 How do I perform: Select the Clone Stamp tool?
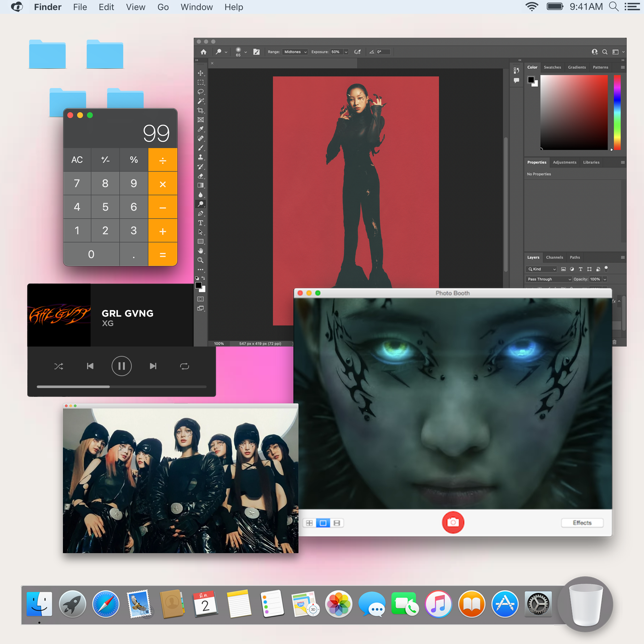pyautogui.click(x=200, y=157)
